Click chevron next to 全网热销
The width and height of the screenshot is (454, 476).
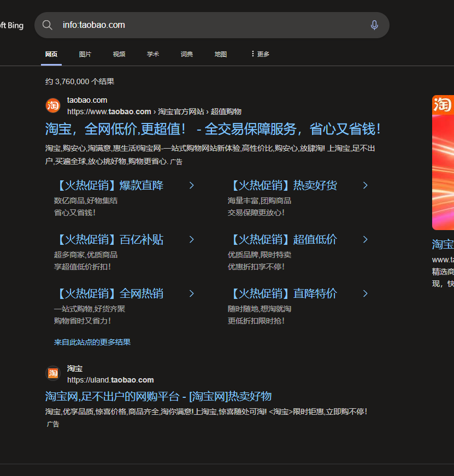point(192,293)
